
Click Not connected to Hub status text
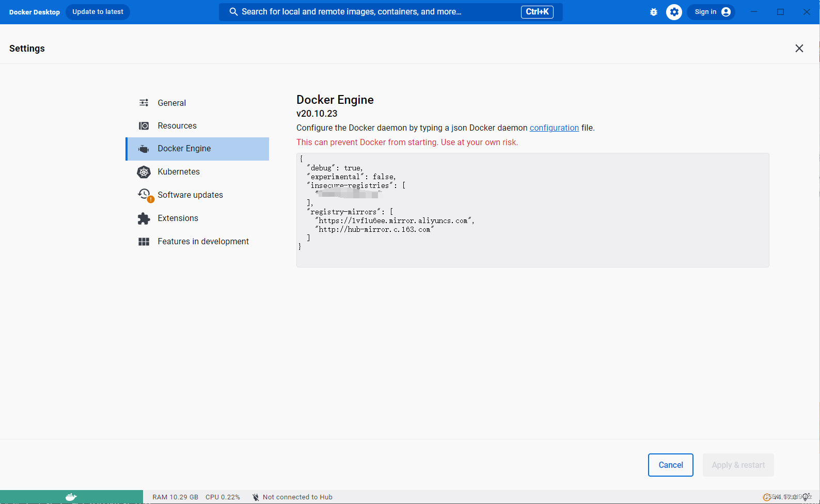(297, 497)
